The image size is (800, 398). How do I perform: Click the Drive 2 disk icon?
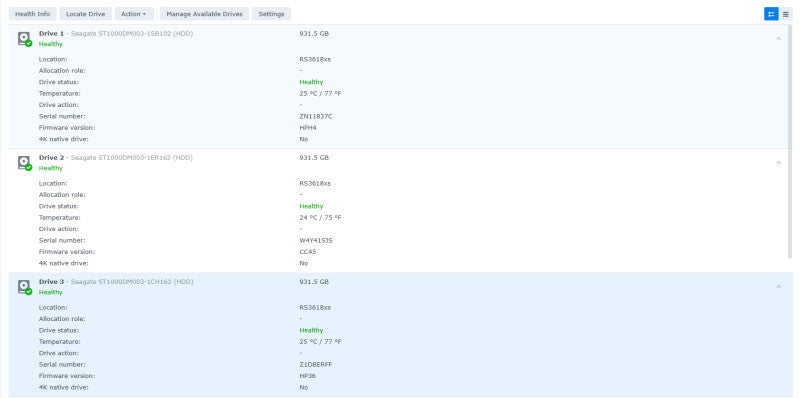(x=24, y=163)
